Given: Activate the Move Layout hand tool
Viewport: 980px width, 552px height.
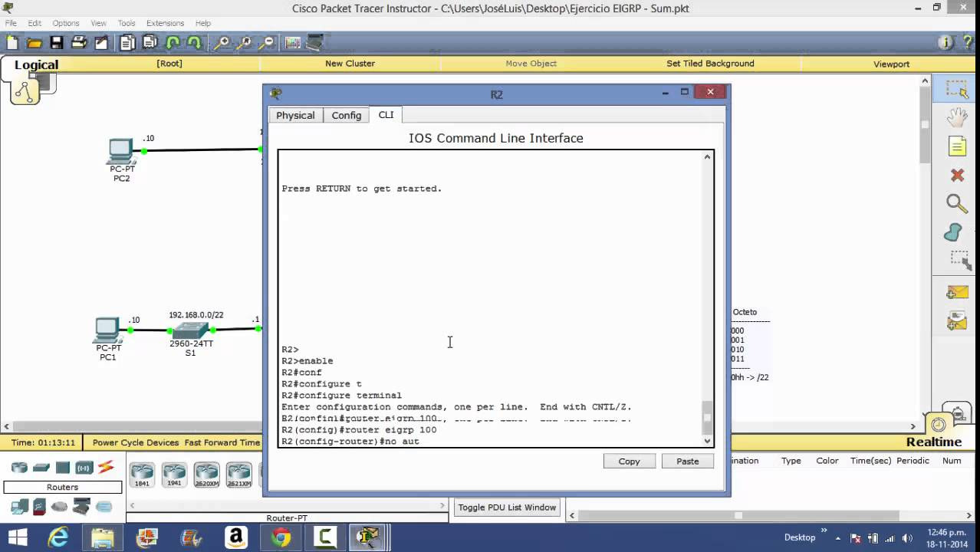Looking at the screenshot, I should [956, 118].
